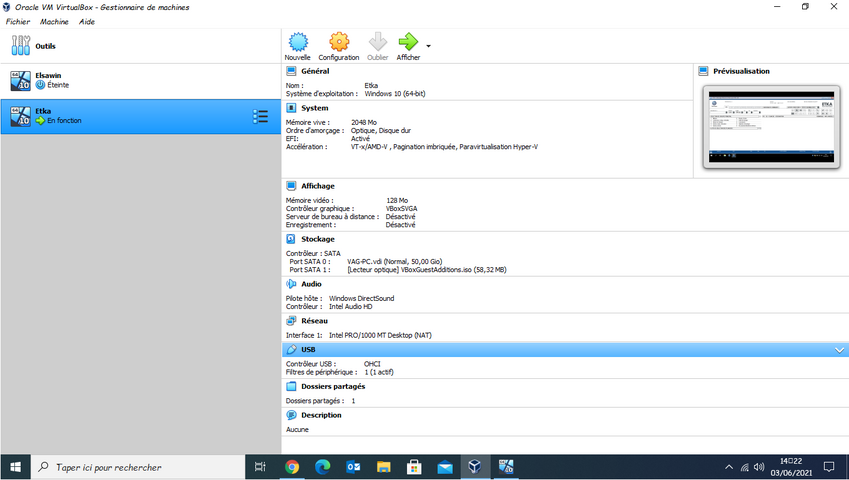Open the notification center icon
This screenshot has height=480, width=849.
[828, 467]
